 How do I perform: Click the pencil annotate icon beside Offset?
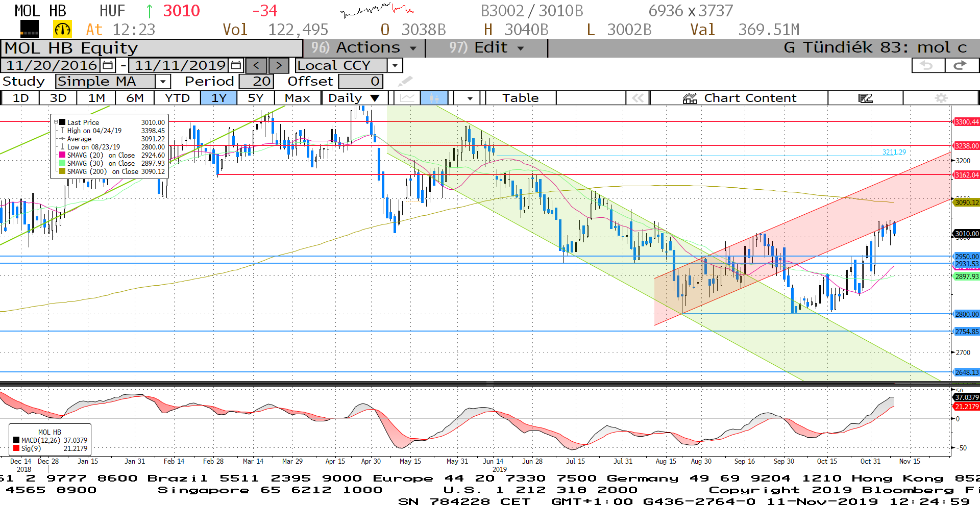coord(405,82)
